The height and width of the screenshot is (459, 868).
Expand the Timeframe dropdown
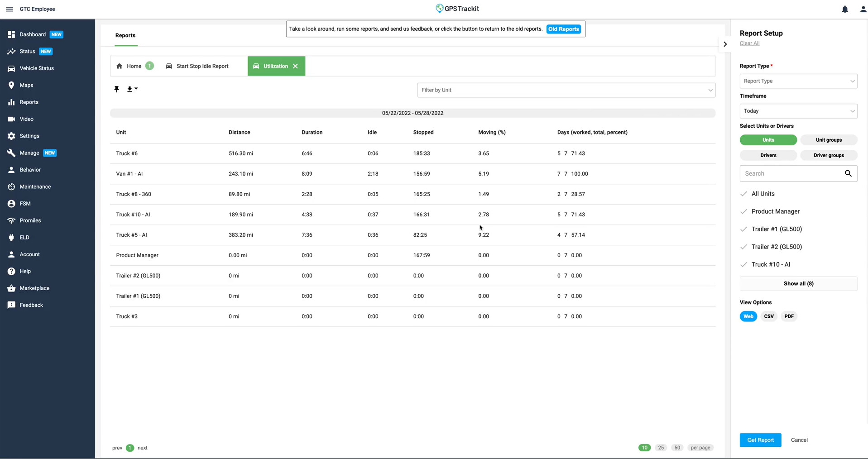tap(798, 111)
